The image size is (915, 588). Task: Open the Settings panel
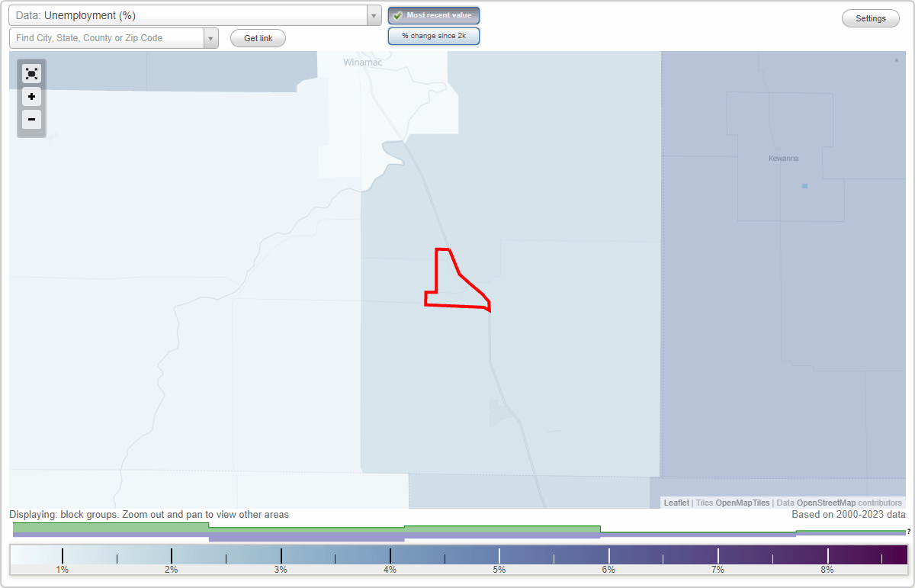point(870,18)
